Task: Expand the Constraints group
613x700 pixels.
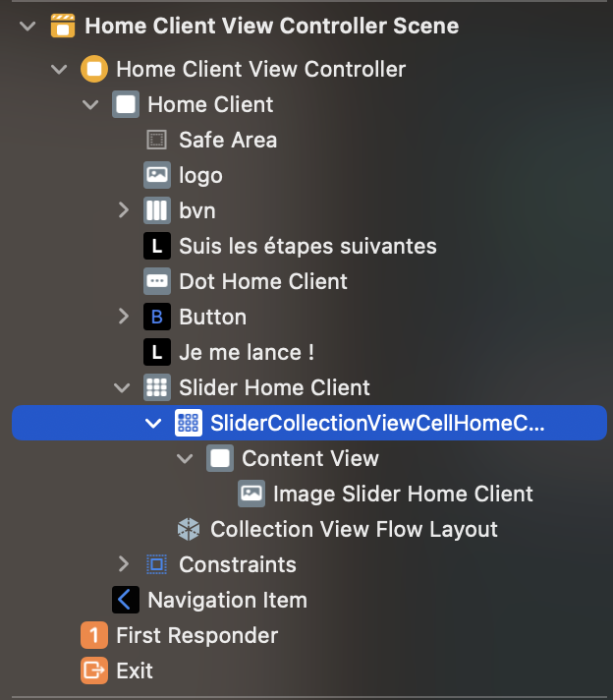Action: [x=124, y=564]
